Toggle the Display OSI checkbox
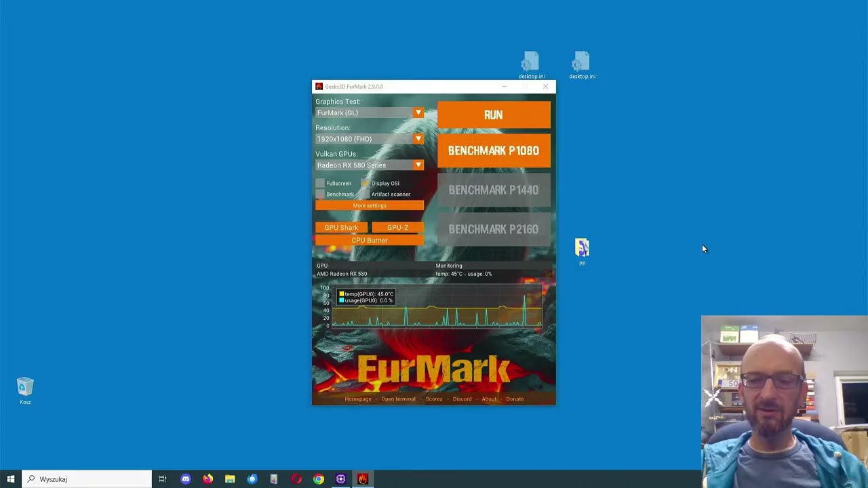Viewport: 868px width, 488px height. click(x=365, y=183)
